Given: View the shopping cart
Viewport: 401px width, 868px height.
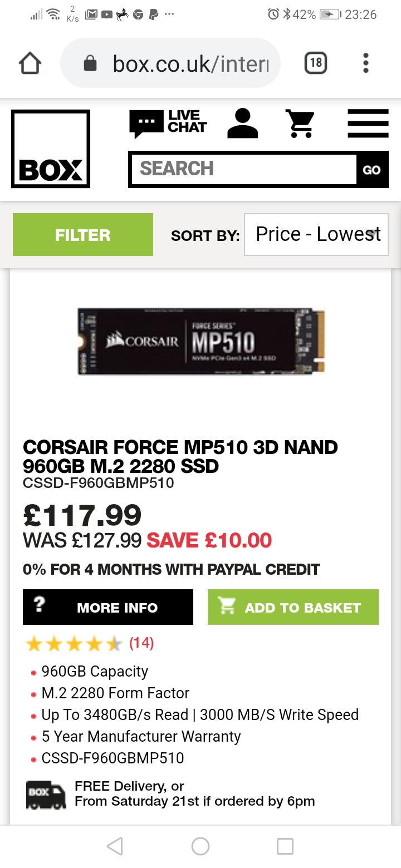Looking at the screenshot, I should click(300, 123).
